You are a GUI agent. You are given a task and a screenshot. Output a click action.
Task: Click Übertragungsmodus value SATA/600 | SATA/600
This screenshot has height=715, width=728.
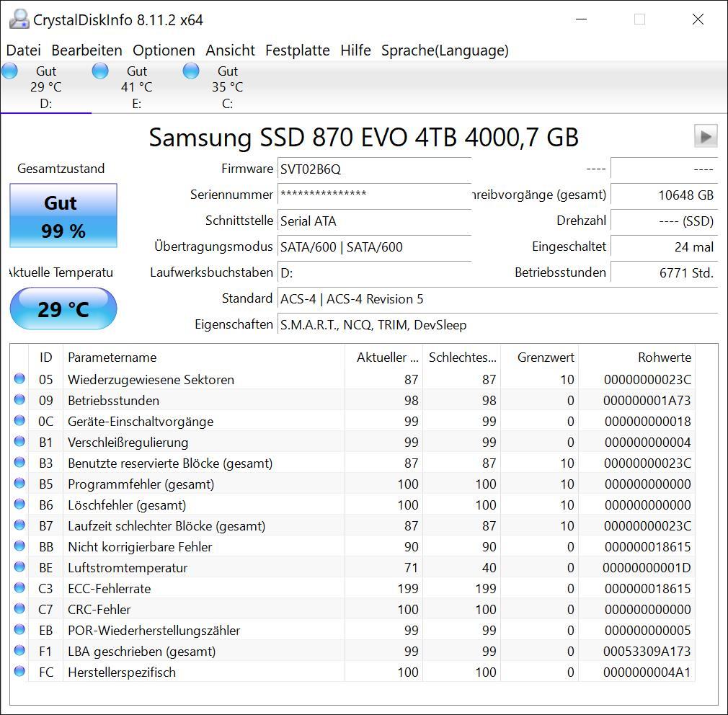point(374,247)
